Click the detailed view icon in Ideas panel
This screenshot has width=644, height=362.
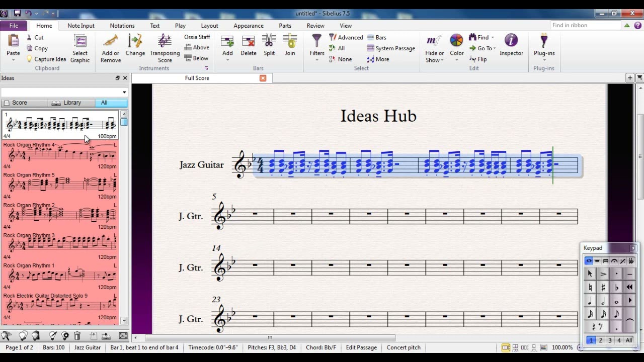(123, 336)
